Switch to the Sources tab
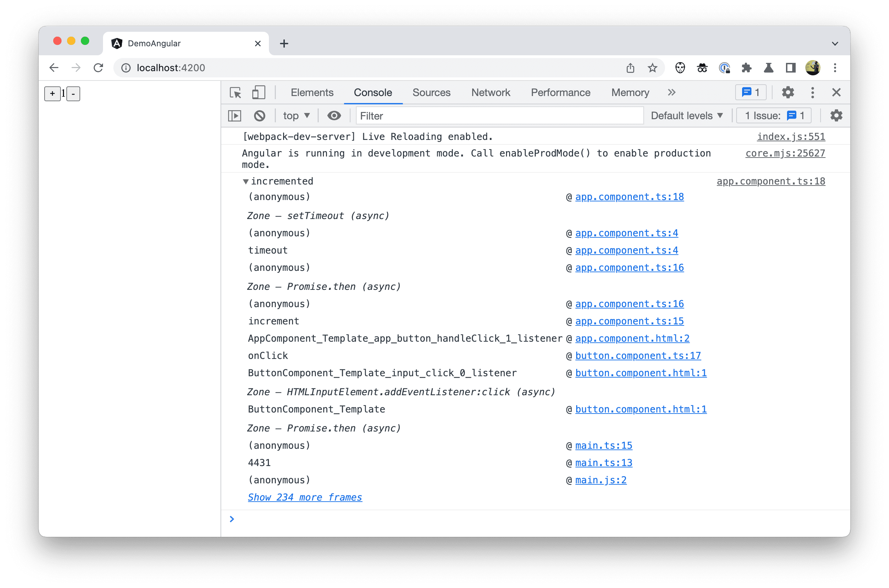 (431, 93)
